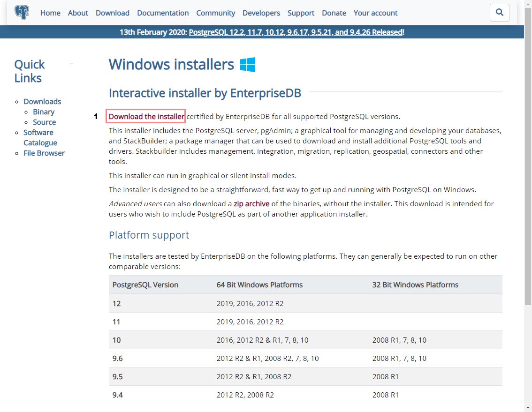Click the PostgreSQL elephant logo
Image resolution: width=532 pixels, height=412 pixels.
(x=22, y=13)
